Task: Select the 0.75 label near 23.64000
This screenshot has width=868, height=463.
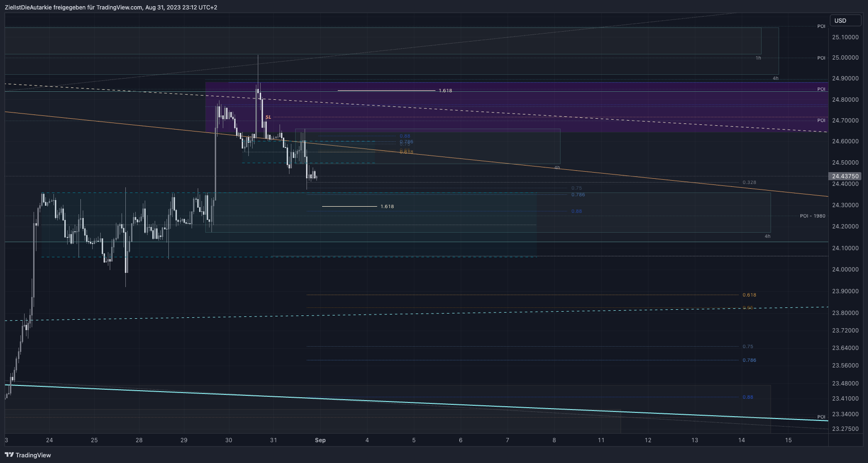Action: [x=747, y=346]
